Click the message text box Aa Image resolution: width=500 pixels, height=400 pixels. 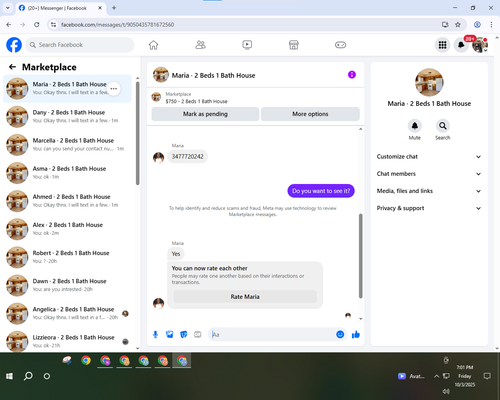point(272,334)
